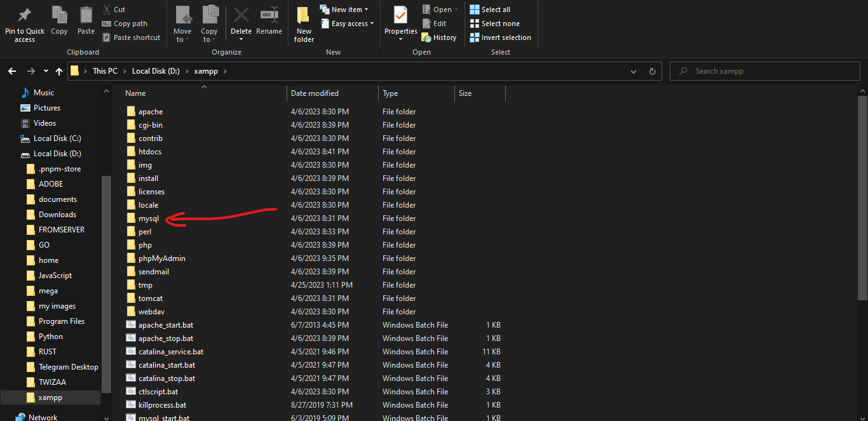Open the Copy to dropdown

click(x=209, y=24)
